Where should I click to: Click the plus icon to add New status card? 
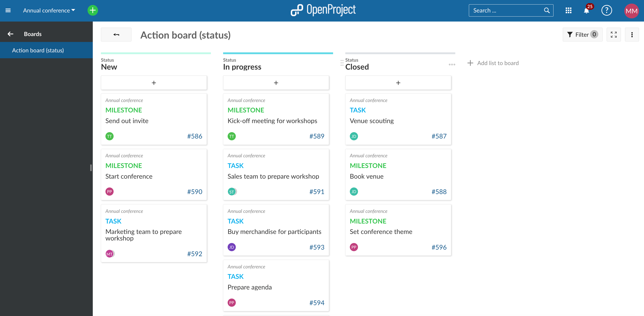154,83
